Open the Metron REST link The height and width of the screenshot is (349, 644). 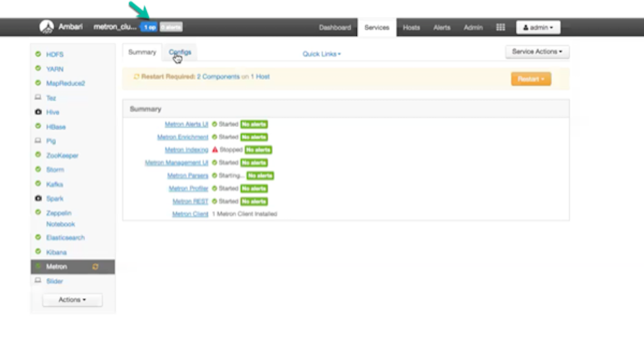click(x=190, y=201)
